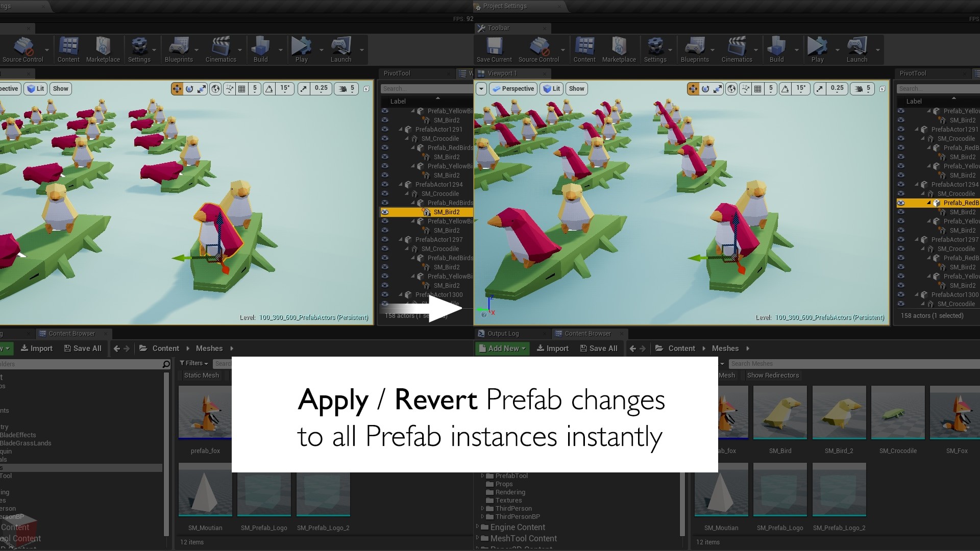Click the Meshes breadcrumb tab
980x551 pixels.
tap(209, 348)
